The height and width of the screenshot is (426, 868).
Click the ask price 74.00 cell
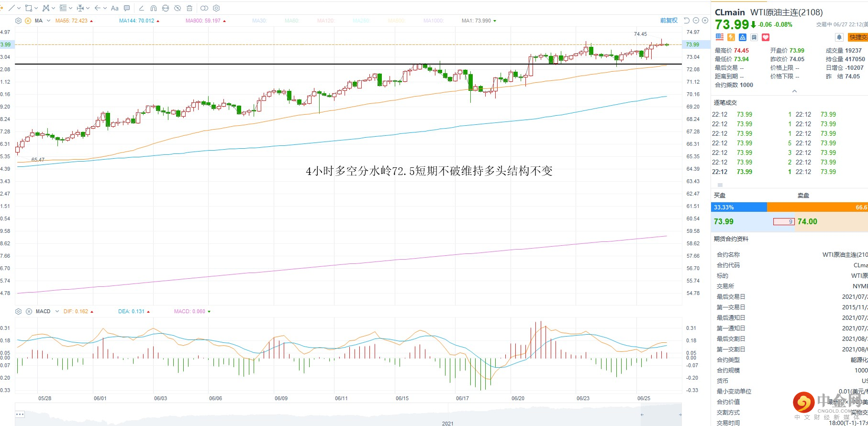(807, 222)
